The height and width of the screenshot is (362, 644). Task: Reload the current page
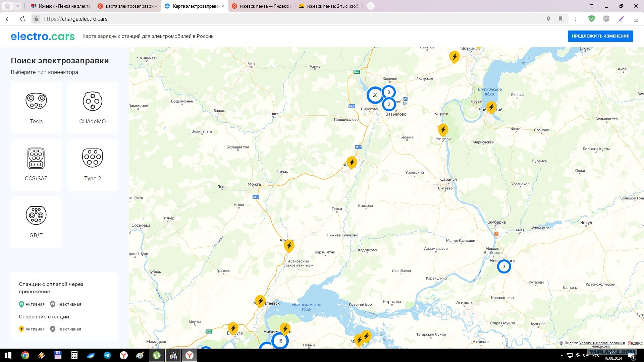[x=23, y=19]
